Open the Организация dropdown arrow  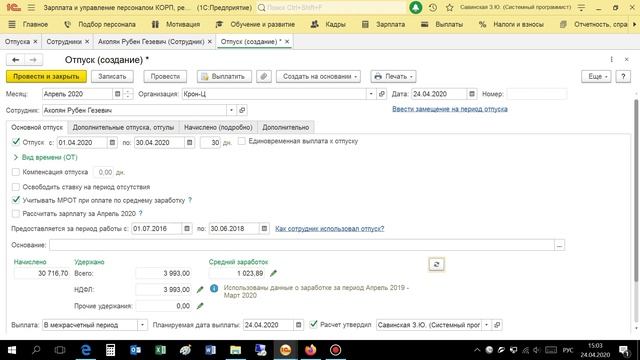(371, 94)
